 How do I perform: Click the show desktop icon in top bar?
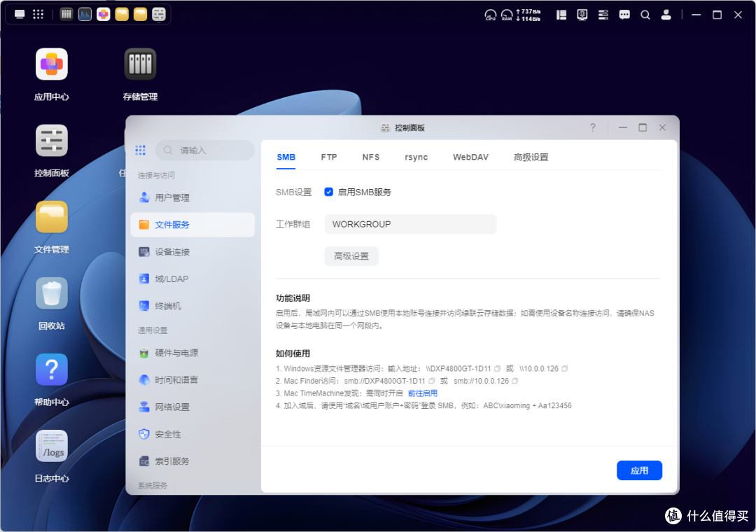pyautogui.click(x=20, y=15)
